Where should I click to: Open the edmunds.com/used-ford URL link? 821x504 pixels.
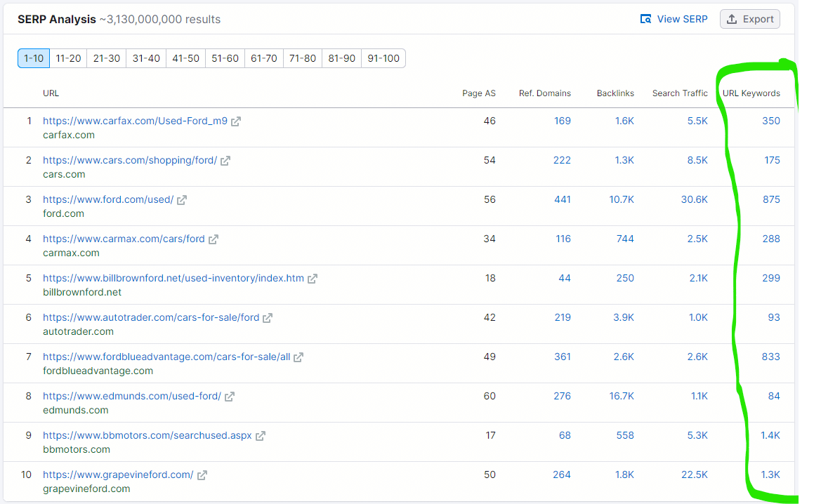[132, 396]
